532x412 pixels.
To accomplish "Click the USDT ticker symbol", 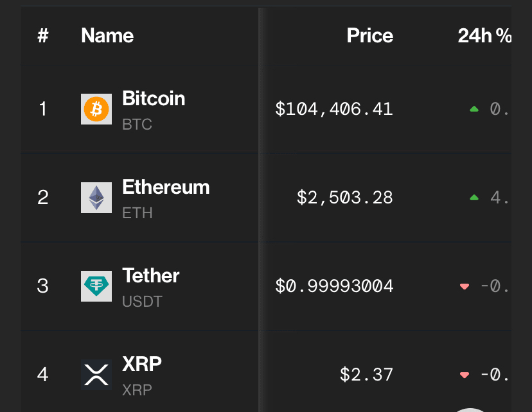I will 142,301.
